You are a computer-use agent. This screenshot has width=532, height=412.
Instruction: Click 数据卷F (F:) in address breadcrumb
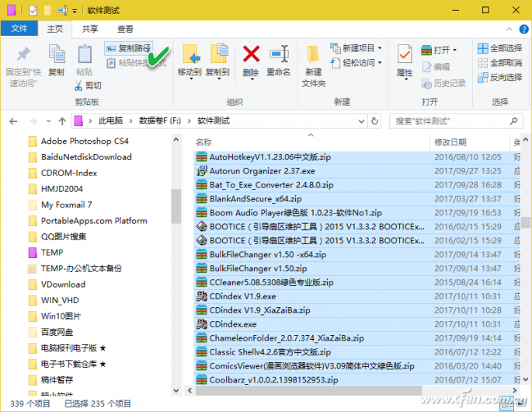160,121
